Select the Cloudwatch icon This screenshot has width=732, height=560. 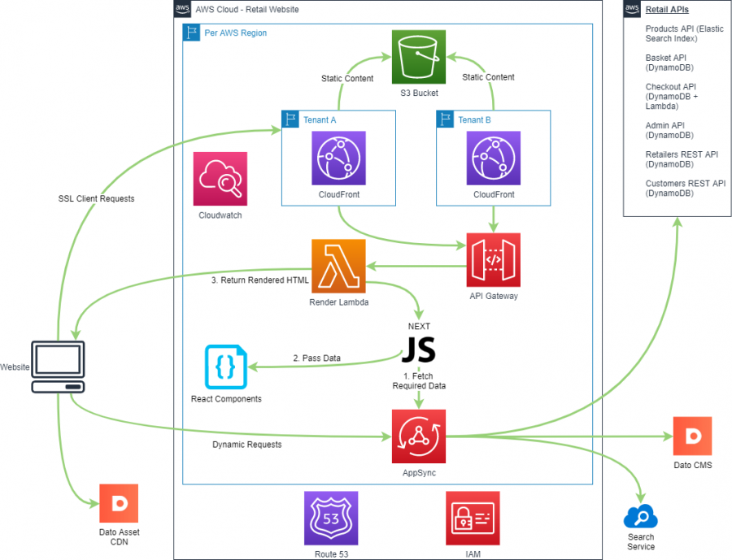(220, 177)
